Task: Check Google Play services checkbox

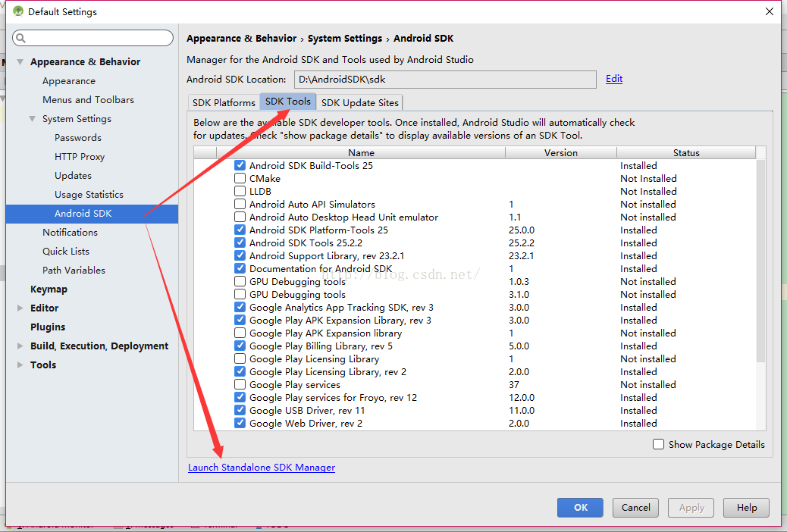Action: 240,384
